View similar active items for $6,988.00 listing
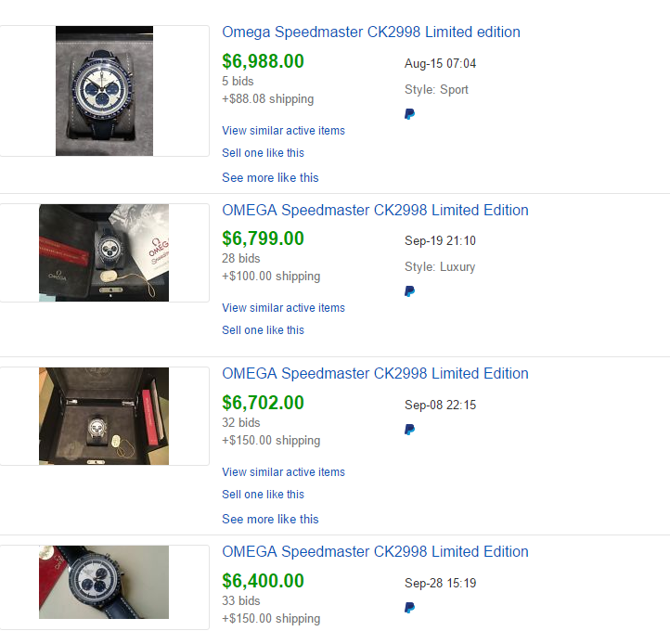The height and width of the screenshot is (644, 670). click(283, 131)
